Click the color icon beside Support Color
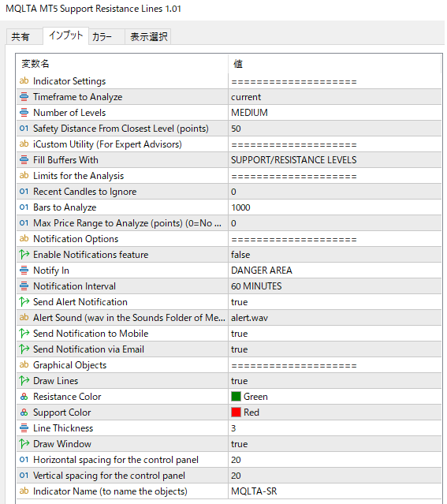447x504 pixels. click(24, 413)
